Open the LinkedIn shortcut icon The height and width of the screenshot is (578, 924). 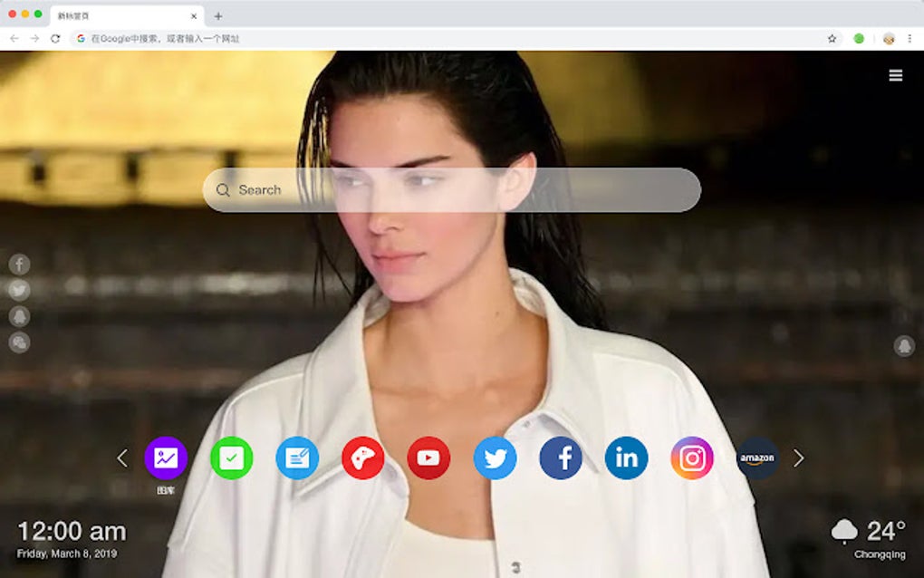pyautogui.click(x=626, y=458)
